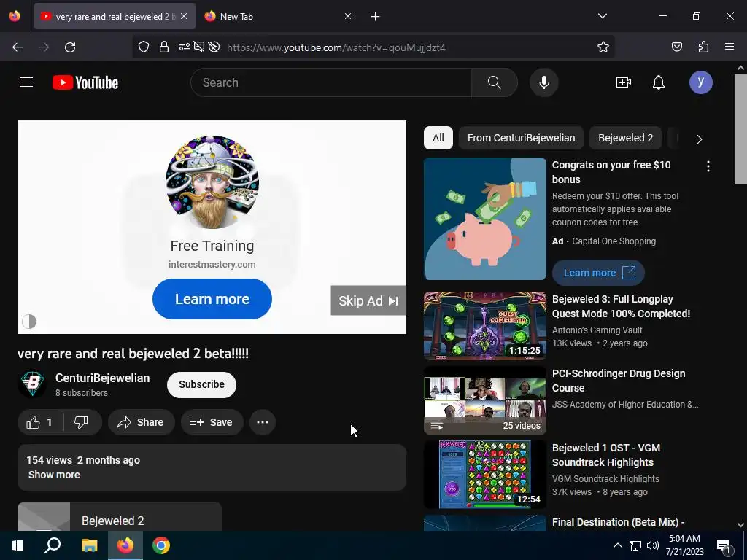747x560 pixels.
Task: Open Windows notification center
Action: point(724,545)
